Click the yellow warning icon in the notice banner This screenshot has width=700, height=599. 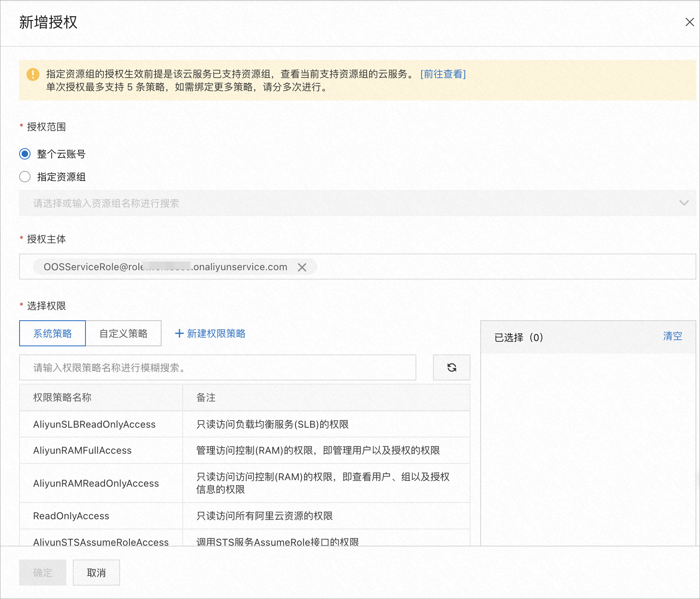point(33,74)
